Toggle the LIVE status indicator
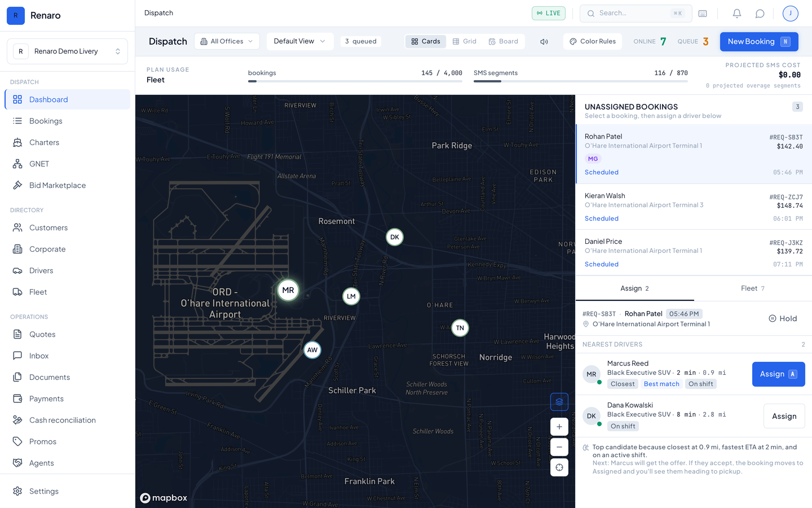Viewport: 812px width, 508px height. point(549,13)
